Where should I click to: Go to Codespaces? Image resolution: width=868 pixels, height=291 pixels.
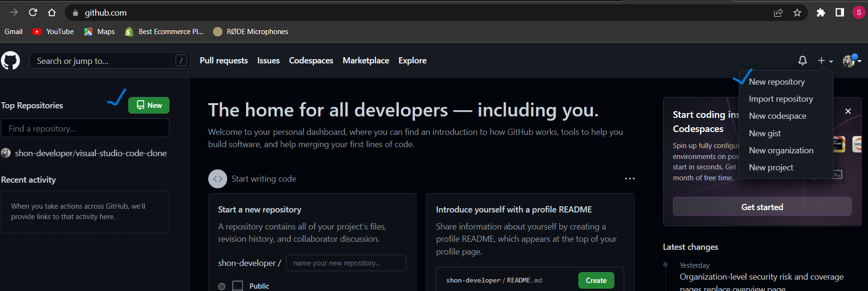(311, 61)
